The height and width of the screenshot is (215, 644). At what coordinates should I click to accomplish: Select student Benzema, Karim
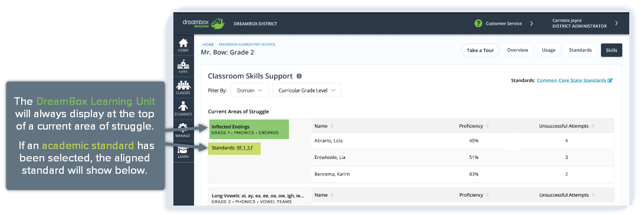click(332, 174)
